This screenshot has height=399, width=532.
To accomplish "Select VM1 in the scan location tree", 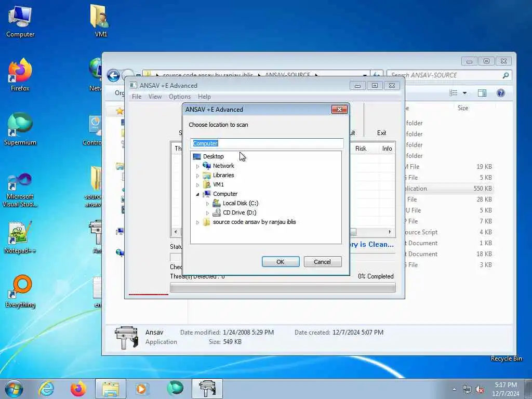I will pos(218,184).
